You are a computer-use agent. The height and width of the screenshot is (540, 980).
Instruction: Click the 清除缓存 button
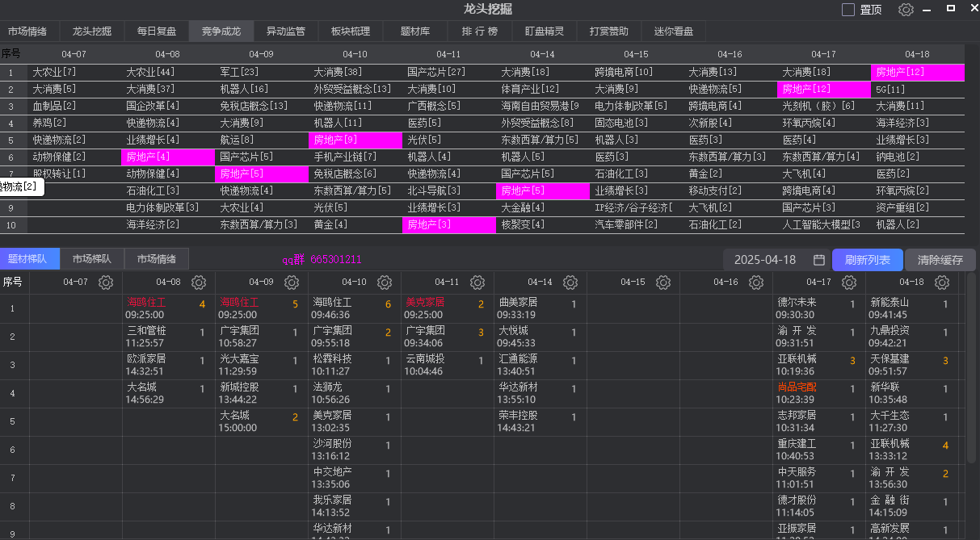pyautogui.click(x=940, y=260)
